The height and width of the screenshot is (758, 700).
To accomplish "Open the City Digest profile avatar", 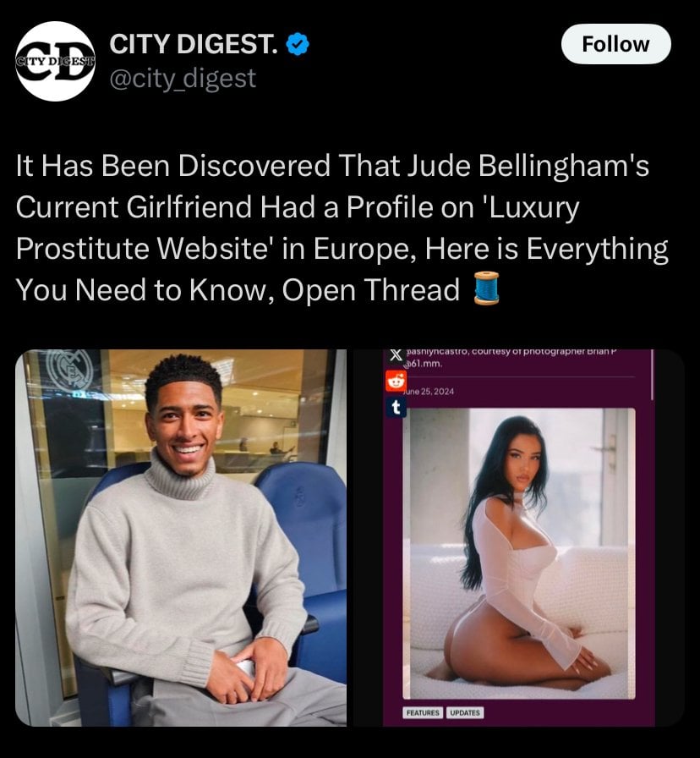I will click(x=55, y=62).
